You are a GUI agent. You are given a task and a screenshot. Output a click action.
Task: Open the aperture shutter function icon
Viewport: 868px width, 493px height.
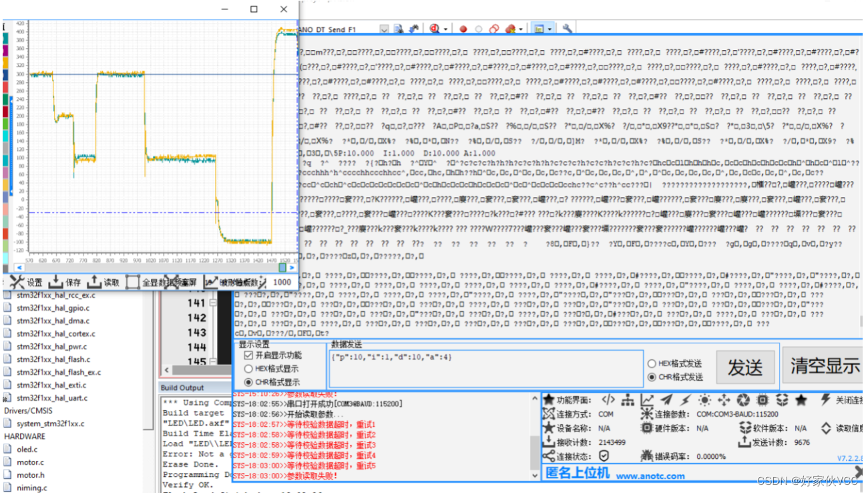[x=743, y=399]
